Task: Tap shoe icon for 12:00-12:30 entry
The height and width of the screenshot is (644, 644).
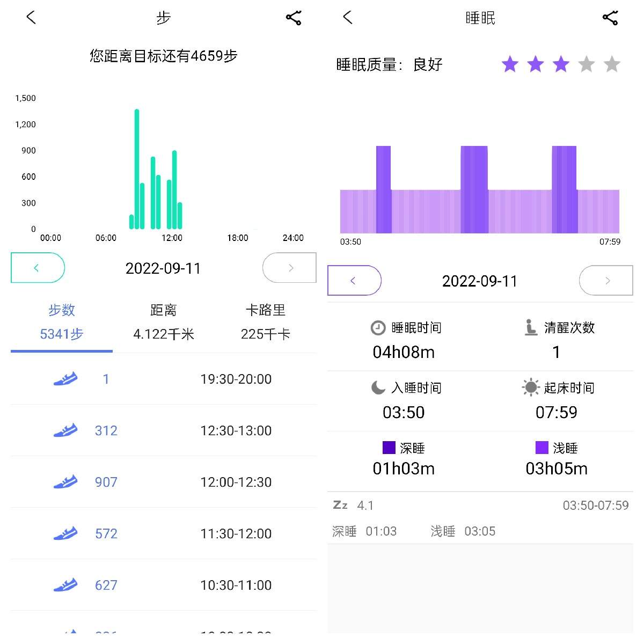Action: coord(65,481)
